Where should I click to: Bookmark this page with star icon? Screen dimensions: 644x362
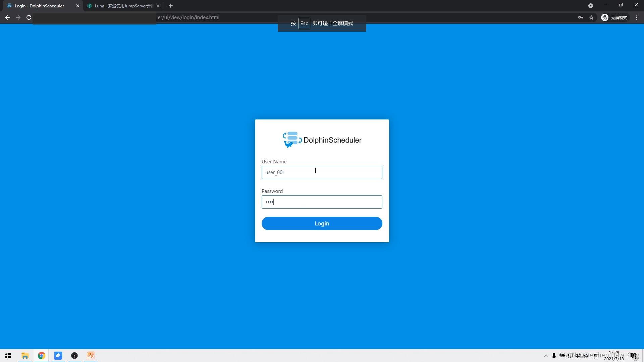tap(591, 17)
